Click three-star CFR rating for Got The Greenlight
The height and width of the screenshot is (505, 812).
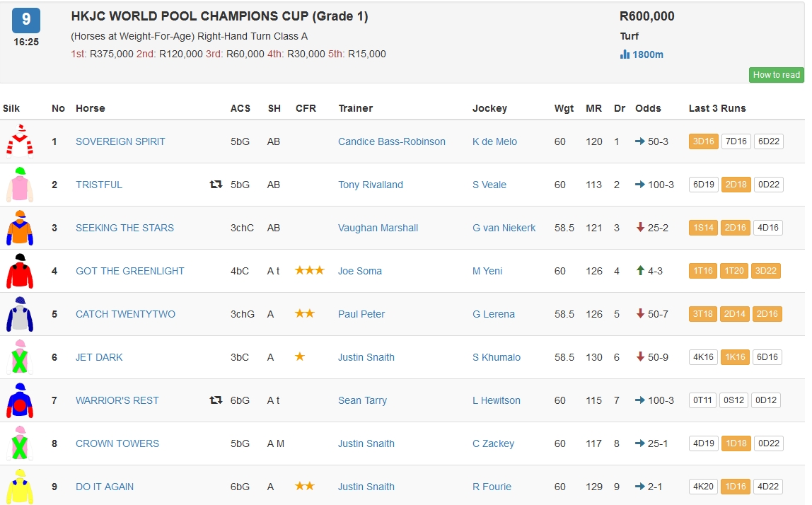[x=309, y=270]
